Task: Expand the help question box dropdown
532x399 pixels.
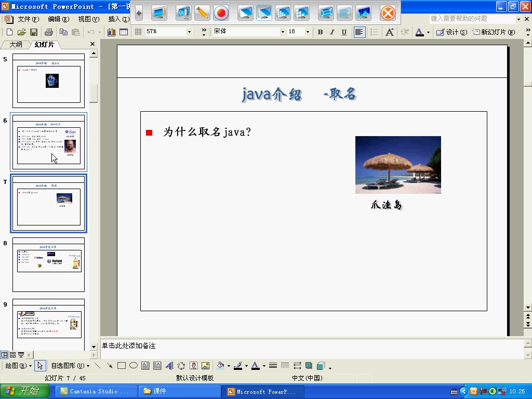Action: (518, 19)
